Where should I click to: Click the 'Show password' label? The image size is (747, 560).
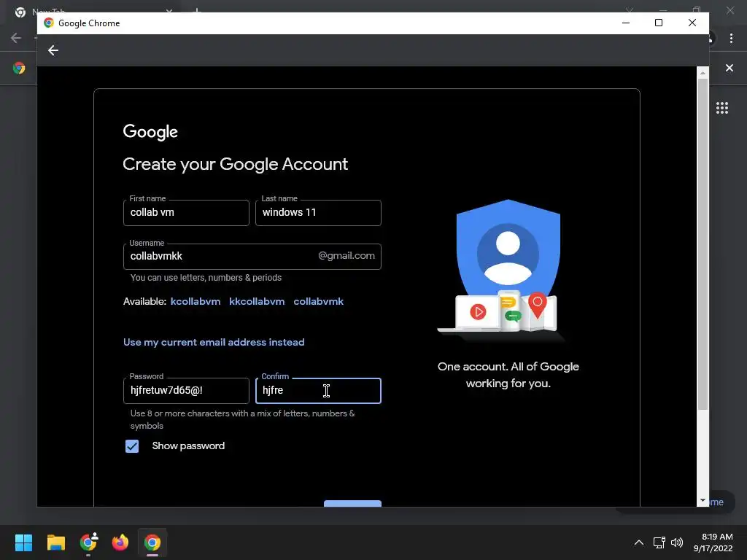pyautogui.click(x=188, y=446)
